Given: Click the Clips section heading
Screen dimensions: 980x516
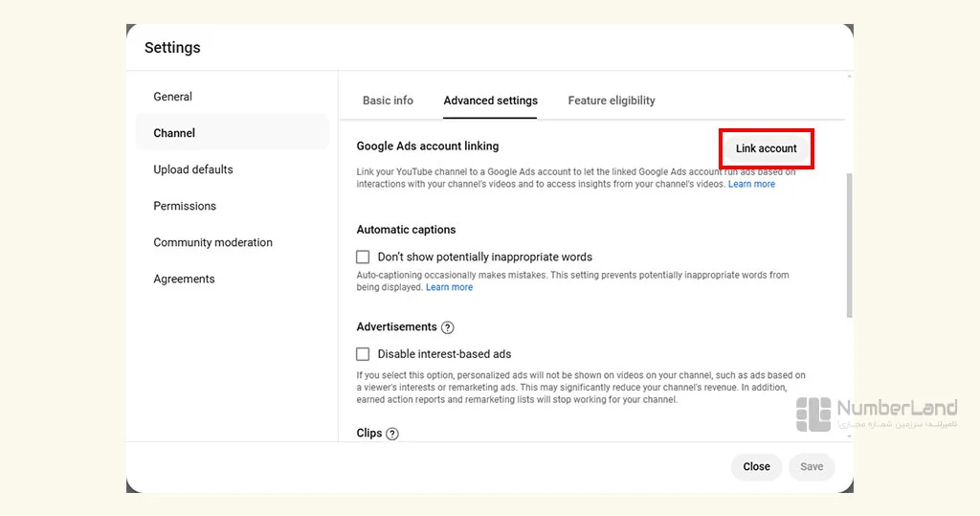Looking at the screenshot, I should click(x=368, y=433).
